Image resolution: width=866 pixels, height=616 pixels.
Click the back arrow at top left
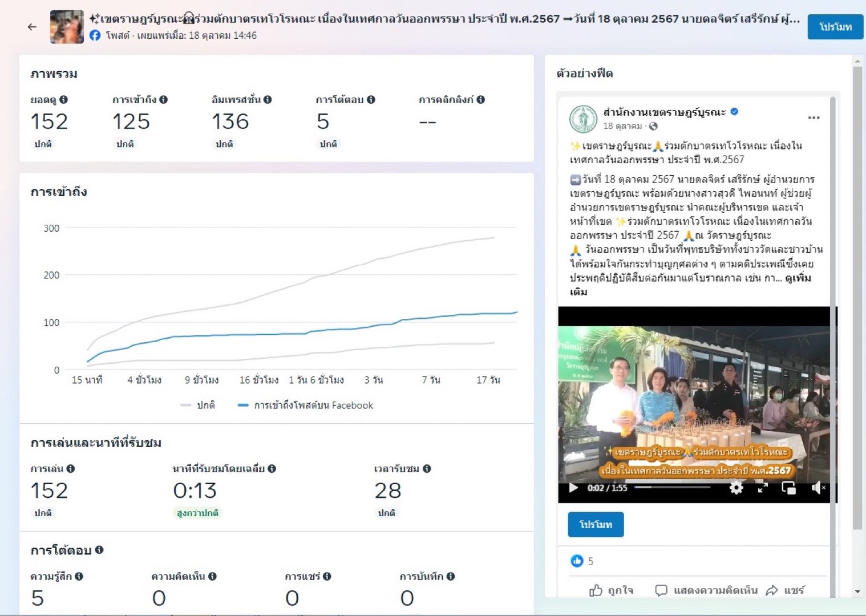32,27
